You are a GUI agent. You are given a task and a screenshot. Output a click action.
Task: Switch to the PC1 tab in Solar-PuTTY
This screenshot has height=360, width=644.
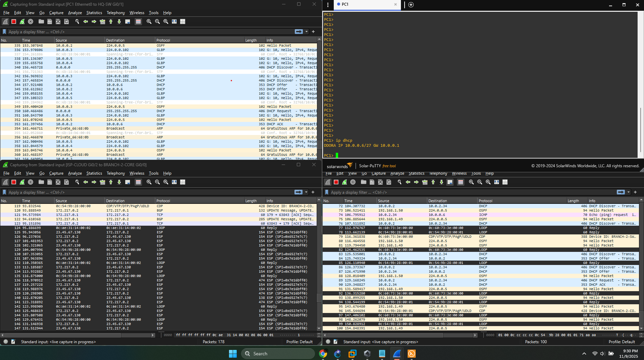coord(345,4)
